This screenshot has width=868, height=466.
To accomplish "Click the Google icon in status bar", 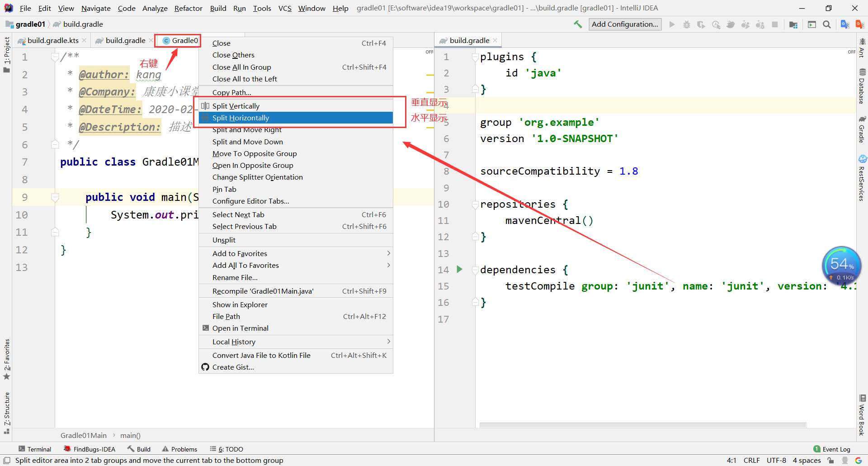I will (859, 460).
